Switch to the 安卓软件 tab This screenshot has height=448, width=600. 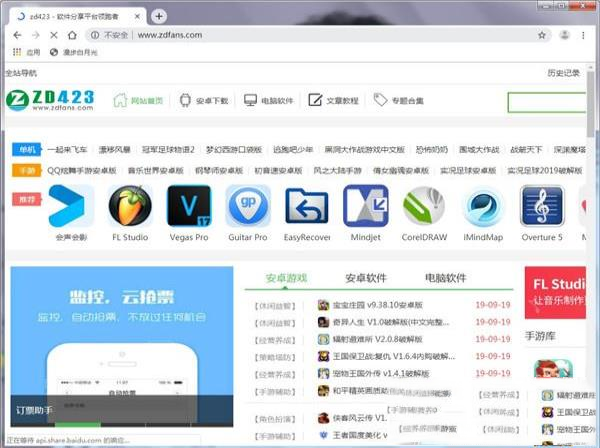pyautogui.click(x=366, y=278)
